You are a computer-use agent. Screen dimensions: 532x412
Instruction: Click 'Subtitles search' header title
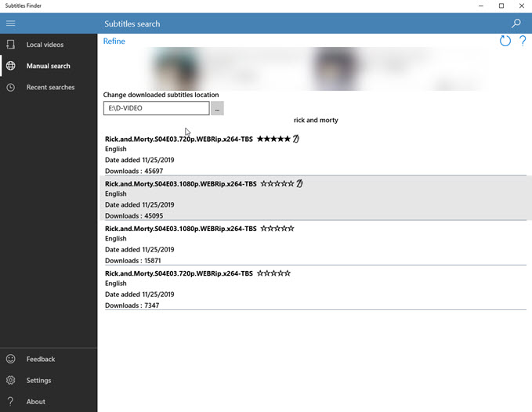[x=132, y=23]
